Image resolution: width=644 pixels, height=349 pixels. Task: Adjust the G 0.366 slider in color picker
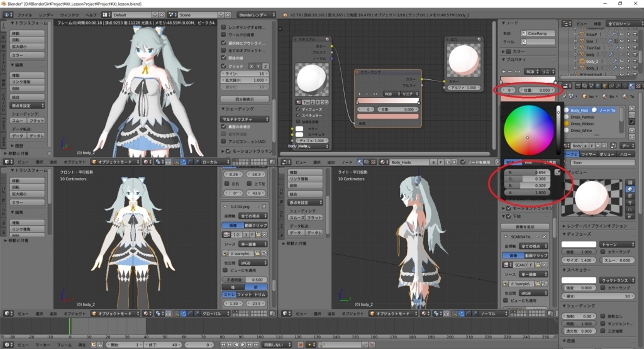coord(528,179)
